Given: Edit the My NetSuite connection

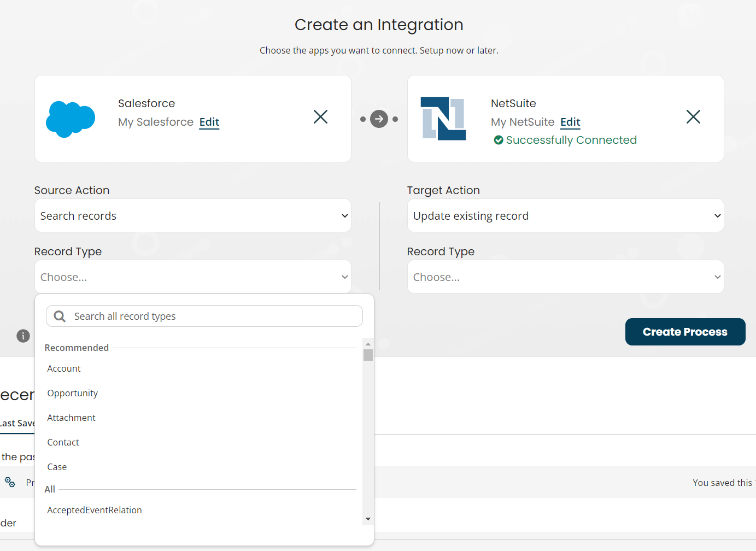Looking at the screenshot, I should coord(570,122).
